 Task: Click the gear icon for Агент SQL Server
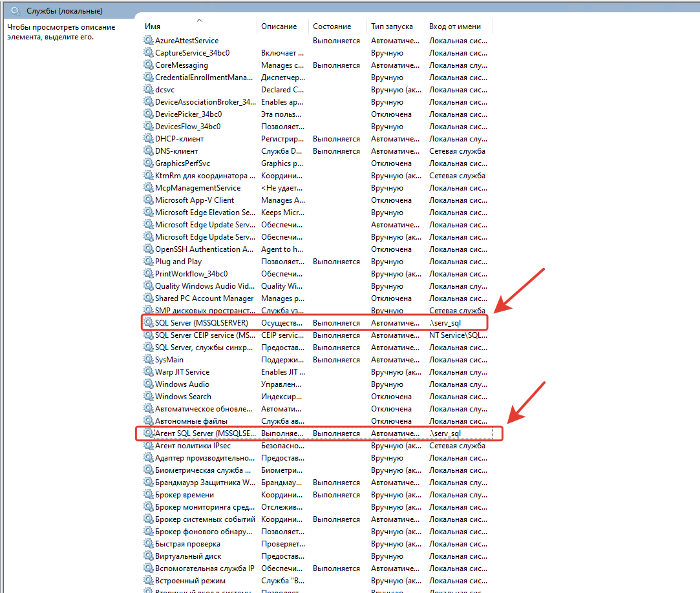click(148, 433)
